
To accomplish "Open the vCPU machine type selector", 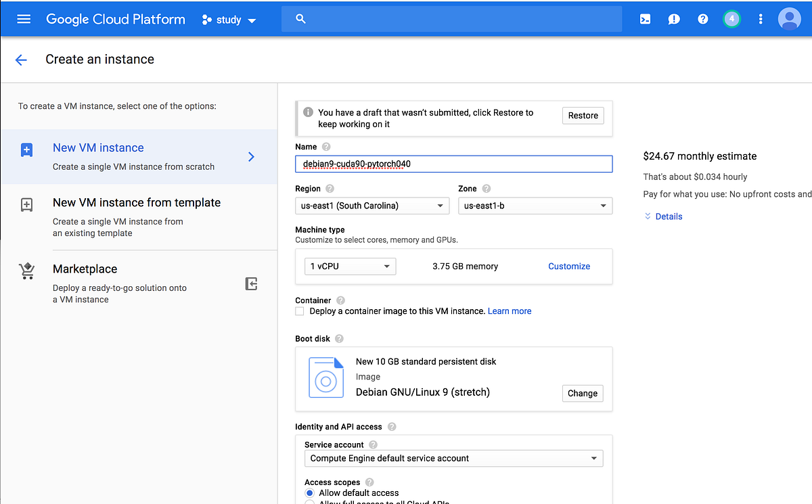I will [349, 266].
